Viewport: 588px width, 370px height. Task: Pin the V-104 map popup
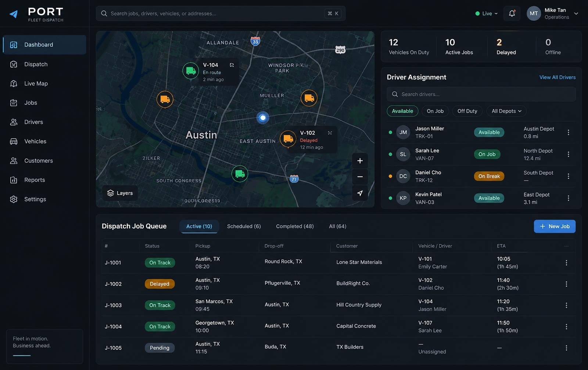[232, 65]
